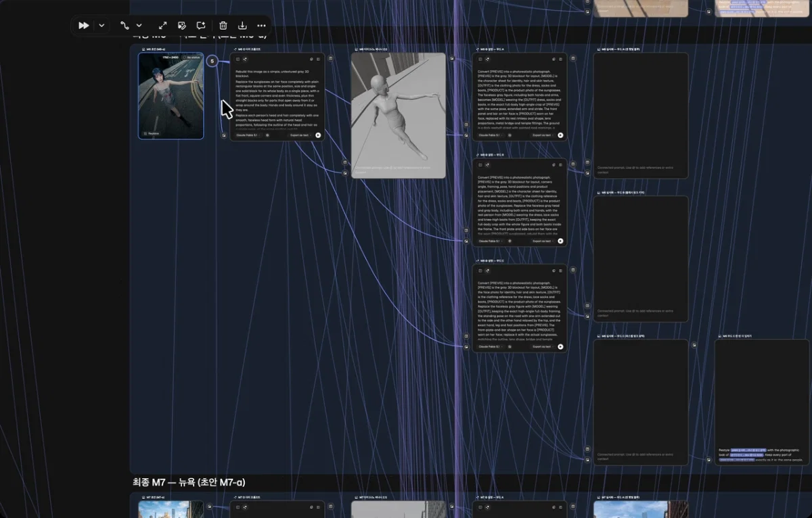Run the third Convert [PREVIS] prompt node
Screen dimensions: 812x518
click(560, 346)
